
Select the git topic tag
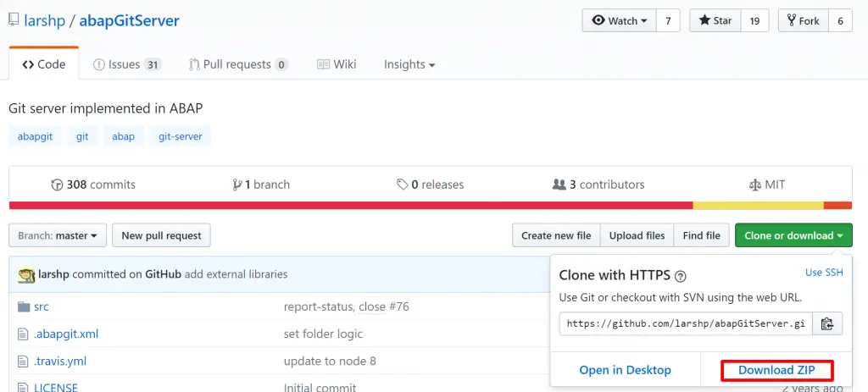82,136
